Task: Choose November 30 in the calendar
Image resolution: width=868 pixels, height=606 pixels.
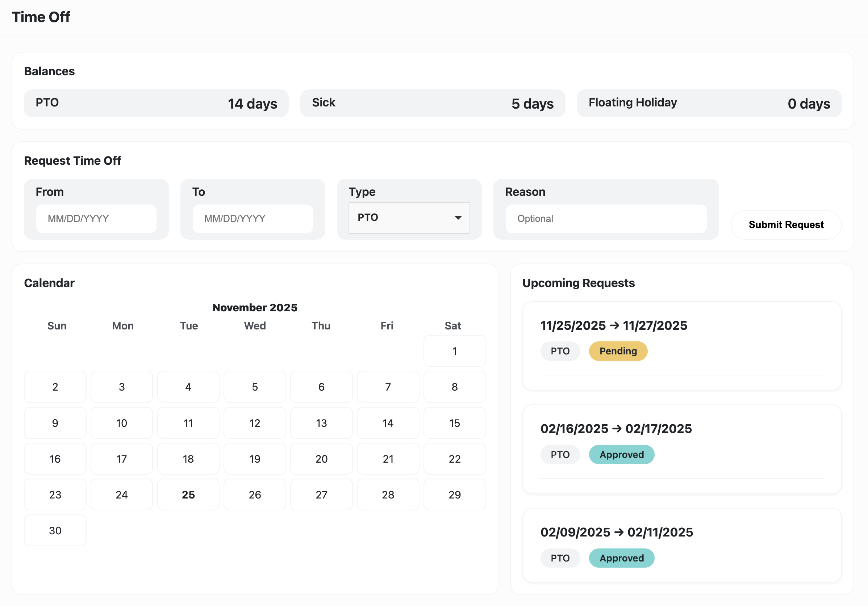Action: (x=55, y=530)
